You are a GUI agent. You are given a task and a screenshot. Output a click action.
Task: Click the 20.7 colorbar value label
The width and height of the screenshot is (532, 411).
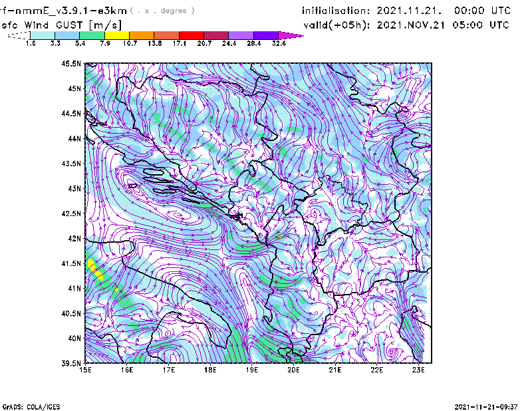[204, 43]
